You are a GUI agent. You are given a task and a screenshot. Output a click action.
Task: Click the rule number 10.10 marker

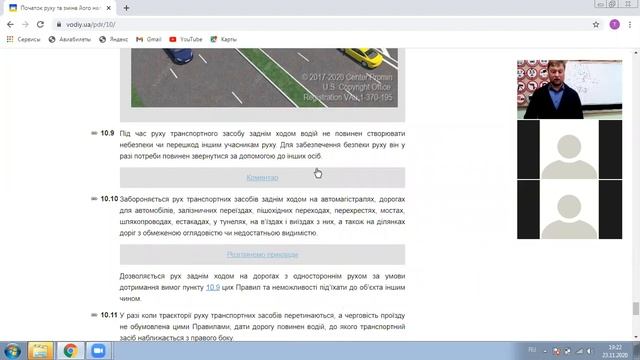pyautogui.click(x=109, y=199)
